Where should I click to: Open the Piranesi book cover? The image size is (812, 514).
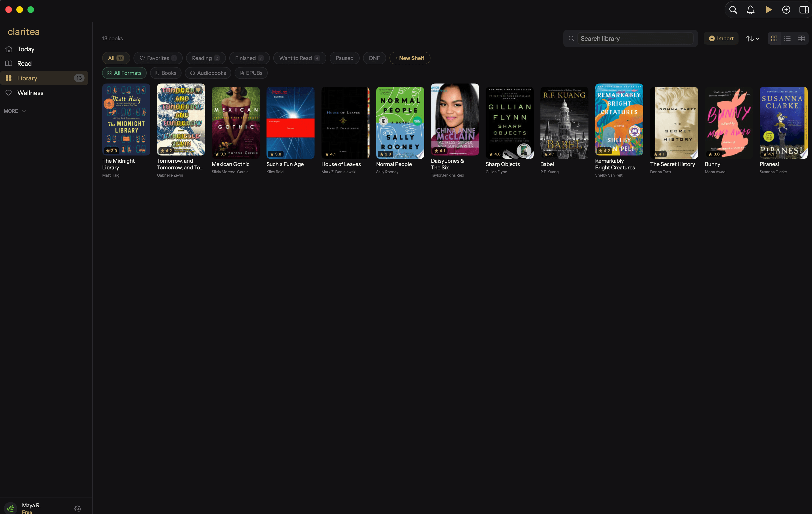tap(784, 123)
